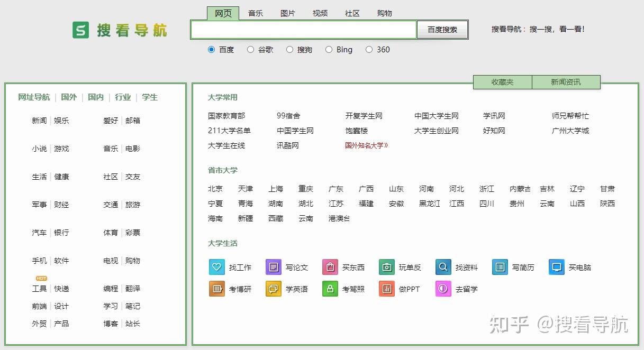Open the 师兄帮帮忙 link
The height and width of the screenshot is (350, 644).
pos(570,116)
